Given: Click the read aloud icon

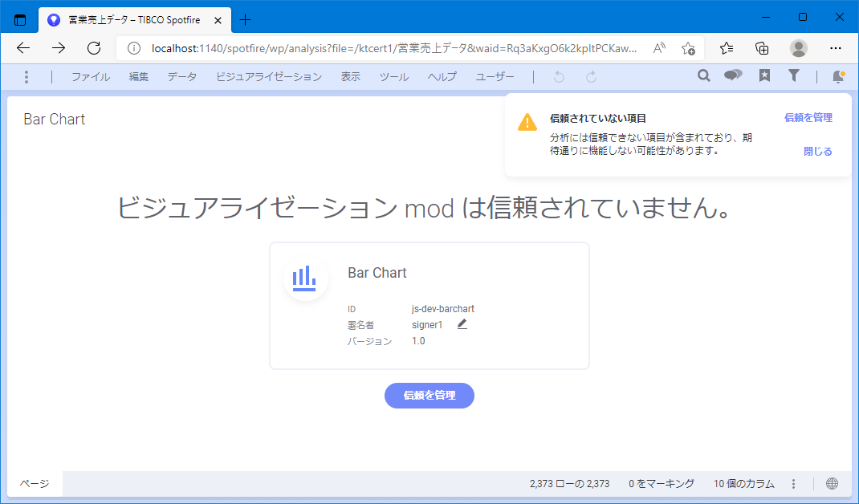Looking at the screenshot, I should click(659, 48).
